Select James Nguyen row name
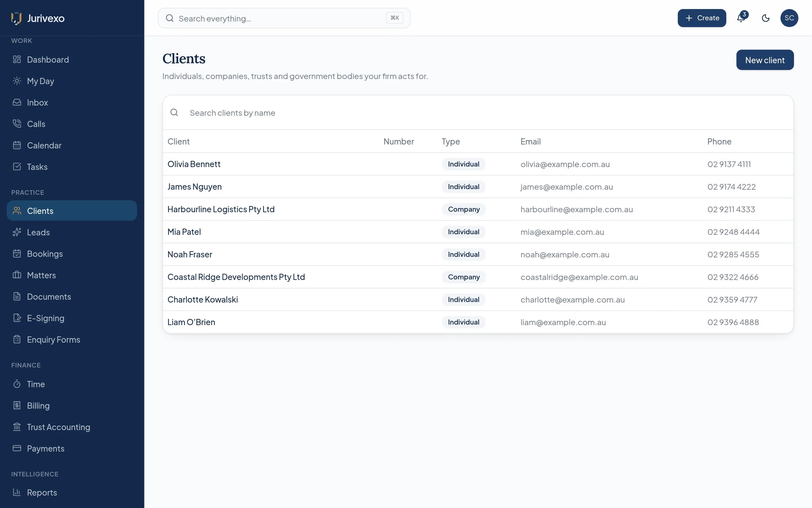The height and width of the screenshot is (508, 812). coord(195,187)
